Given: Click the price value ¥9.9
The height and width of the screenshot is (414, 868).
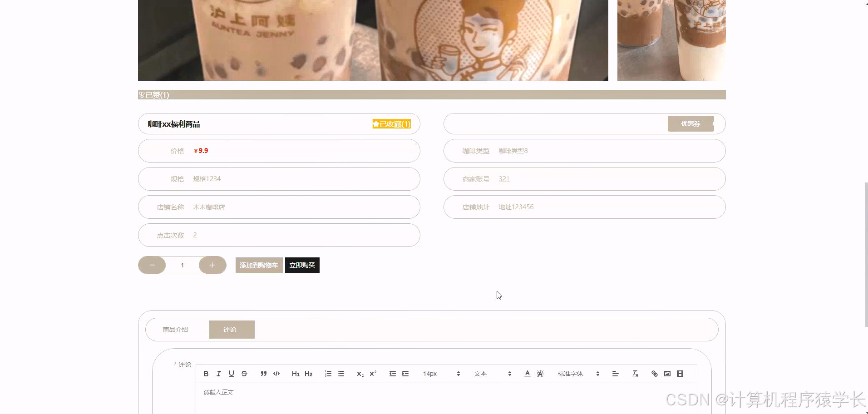Looking at the screenshot, I should (201, 151).
